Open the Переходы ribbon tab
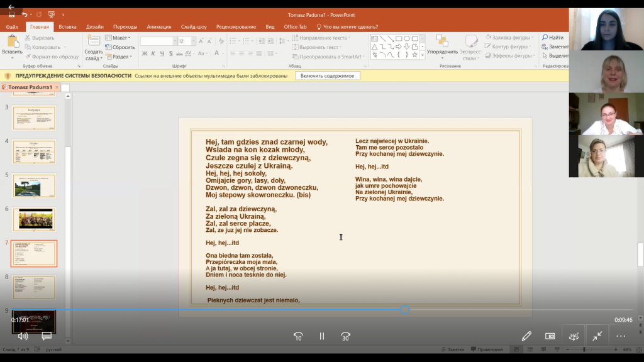 [125, 26]
